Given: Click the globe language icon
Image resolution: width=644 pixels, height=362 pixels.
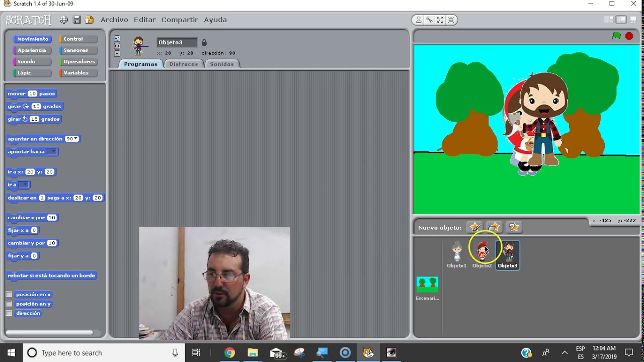Looking at the screenshot, I should coord(64,20).
